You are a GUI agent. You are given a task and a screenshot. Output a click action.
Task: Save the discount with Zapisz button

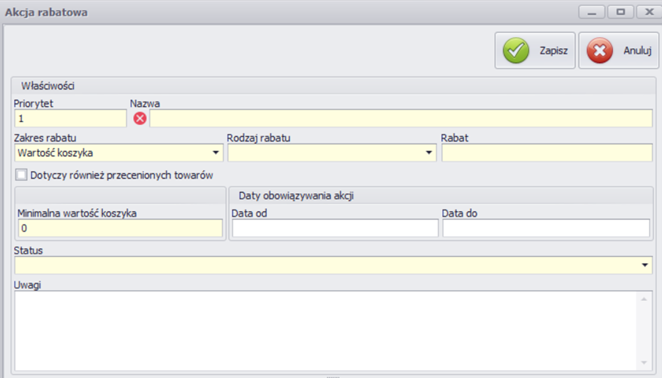click(535, 51)
